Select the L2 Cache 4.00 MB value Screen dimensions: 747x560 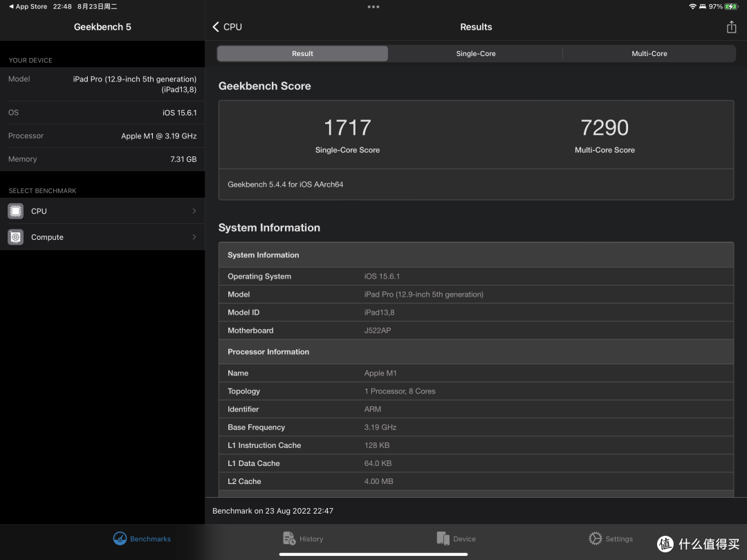(379, 481)
